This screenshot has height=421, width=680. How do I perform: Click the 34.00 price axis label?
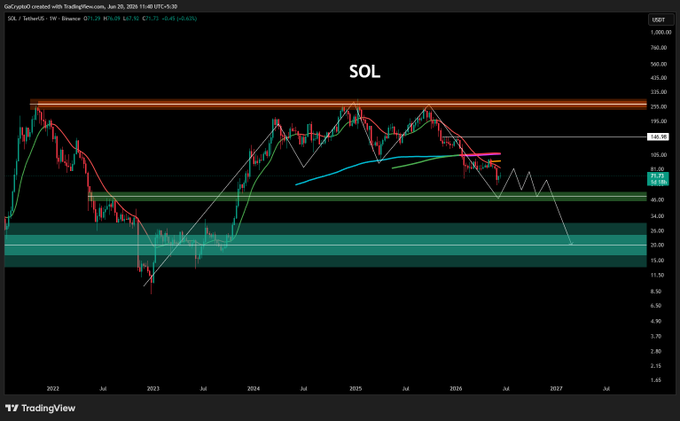658,216
